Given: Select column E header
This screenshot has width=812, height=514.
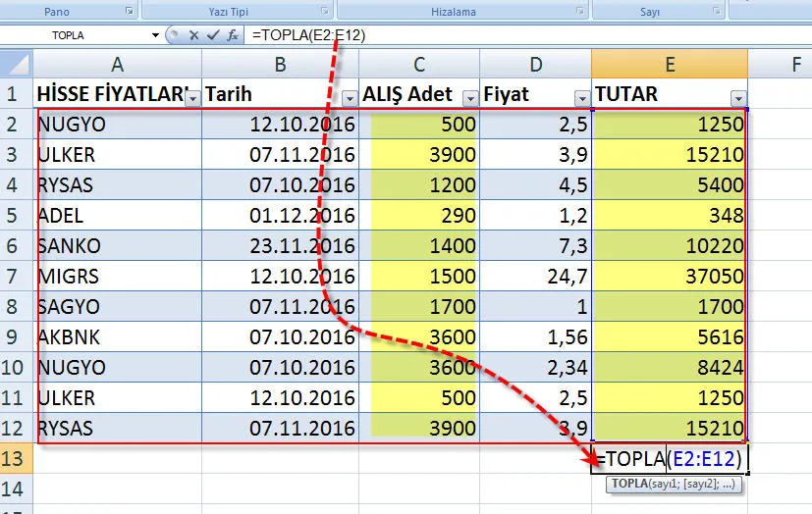Looking at the screenshot, I should tap(669, 65).
